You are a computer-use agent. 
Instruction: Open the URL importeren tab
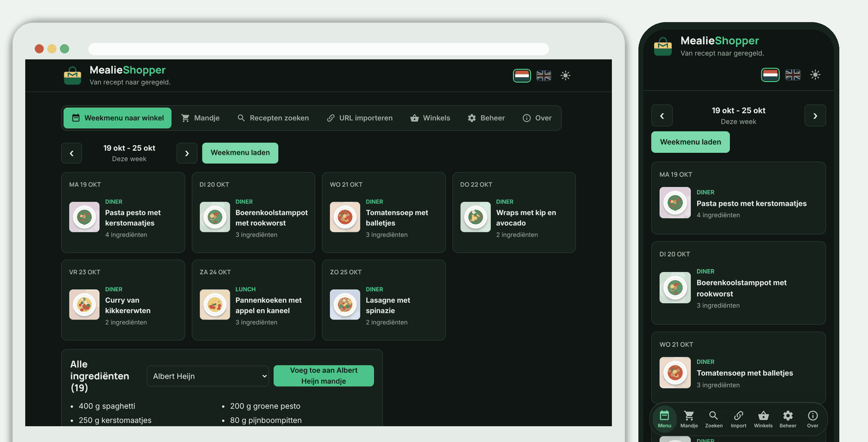coord(360,118)
